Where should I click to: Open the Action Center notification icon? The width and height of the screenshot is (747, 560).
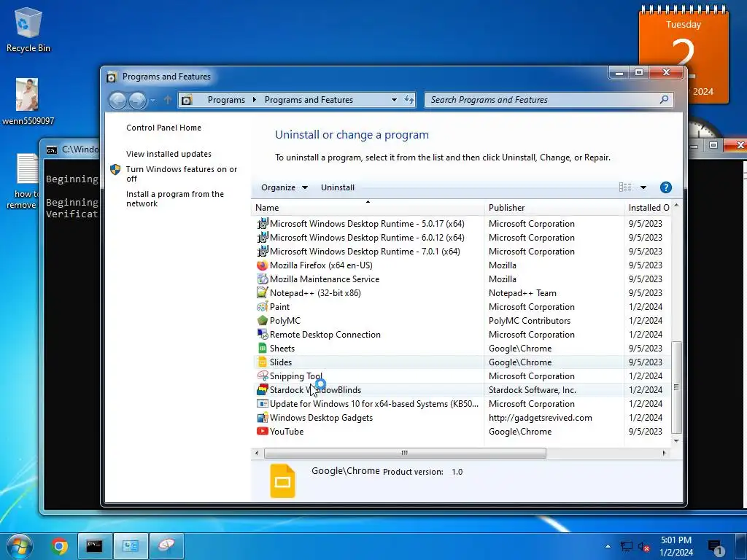click(x=716, y=547)
